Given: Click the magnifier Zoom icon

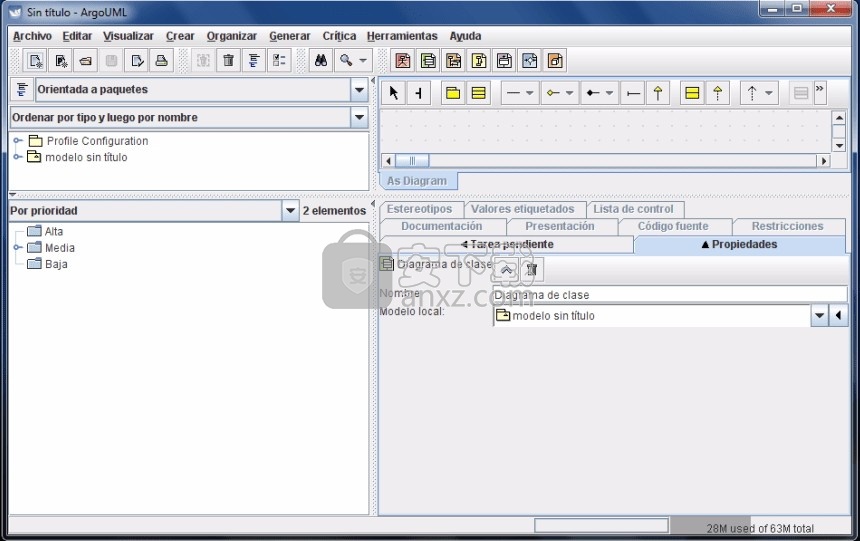Looking at the screenshot, I should [346, 60].
